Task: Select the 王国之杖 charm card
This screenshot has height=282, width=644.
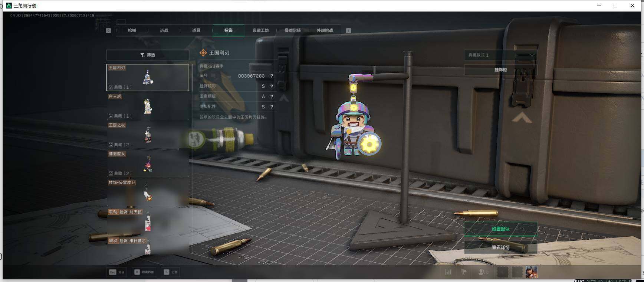Action: tap(148, 134)
